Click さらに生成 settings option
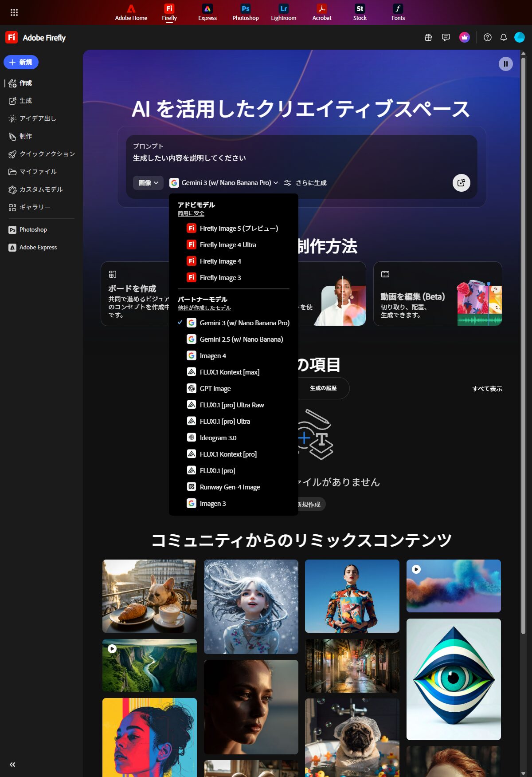The image size is (532, 777). pyautogui.click(x=305, y=183)
